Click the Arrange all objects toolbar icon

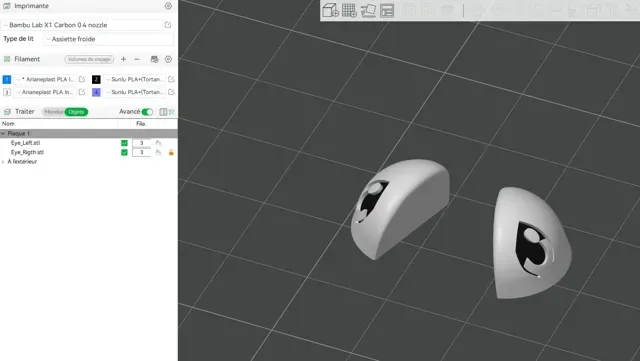(387, 10)
